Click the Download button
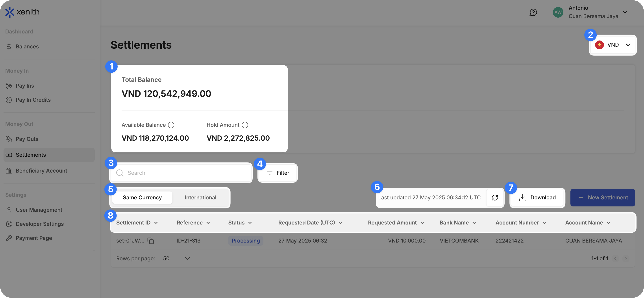Image resolution: width=644 pixels, height=298 pixels. pos(537,198)
